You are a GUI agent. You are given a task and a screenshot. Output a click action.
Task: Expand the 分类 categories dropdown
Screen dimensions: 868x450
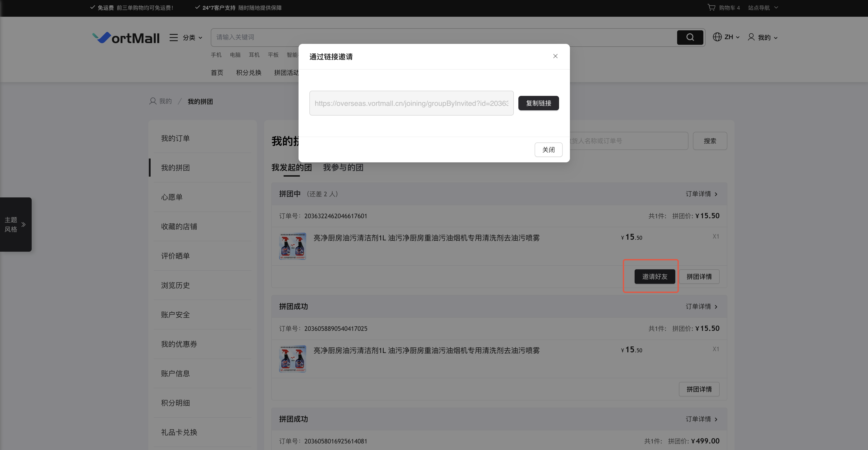[x=192, y=37]
